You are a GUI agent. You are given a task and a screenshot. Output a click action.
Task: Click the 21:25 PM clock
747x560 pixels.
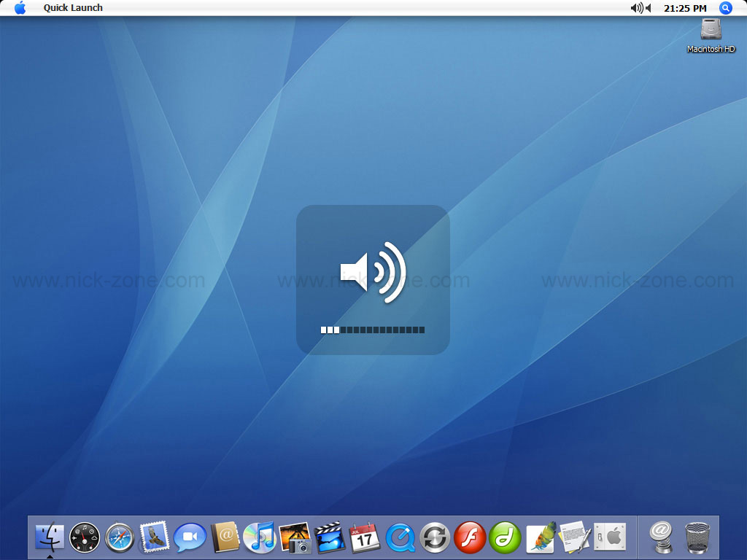[x=685, y=8]
